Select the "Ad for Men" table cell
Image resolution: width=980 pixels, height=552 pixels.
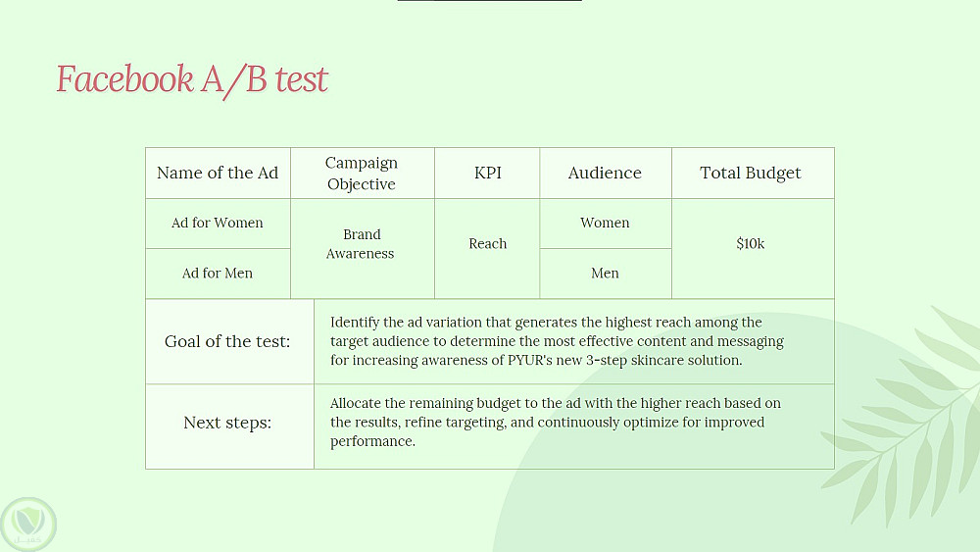coord(218,274)
